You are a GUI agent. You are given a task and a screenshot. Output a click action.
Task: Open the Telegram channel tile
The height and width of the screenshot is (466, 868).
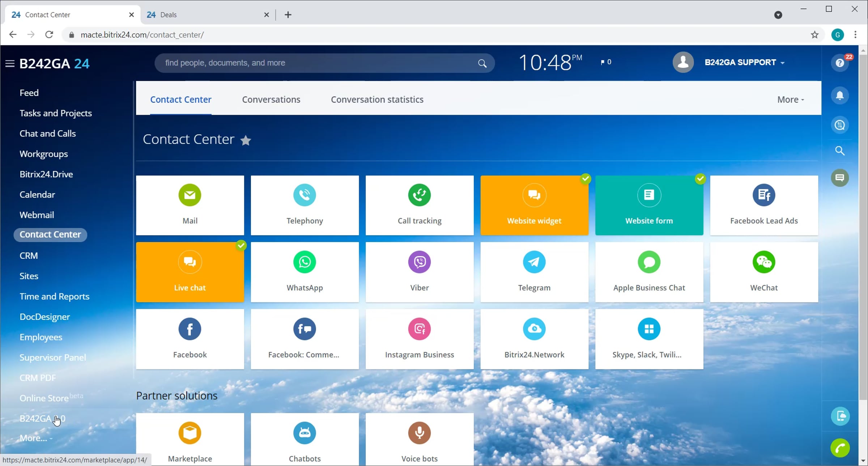534,272
